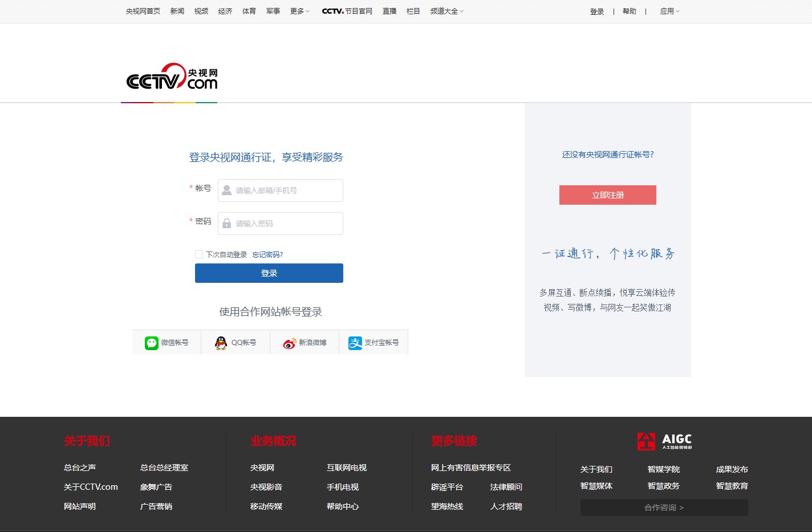Image resolution: width=812 pixels, height=532 pixels.
Task: Open 成果发布 footer link
Action: pyautogui.click(x=732, y=469)
